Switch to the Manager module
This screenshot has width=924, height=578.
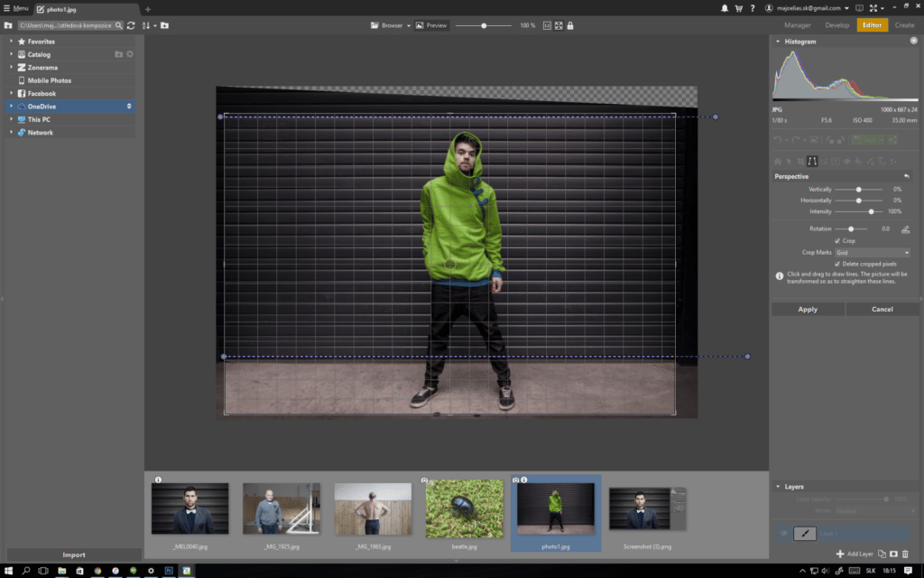(798, 25)
